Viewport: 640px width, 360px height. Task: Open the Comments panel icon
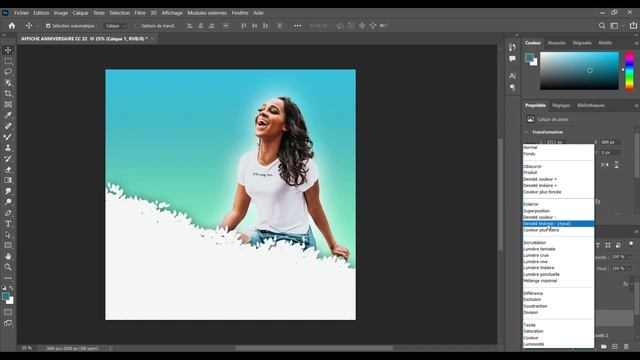tap(512, 59)
